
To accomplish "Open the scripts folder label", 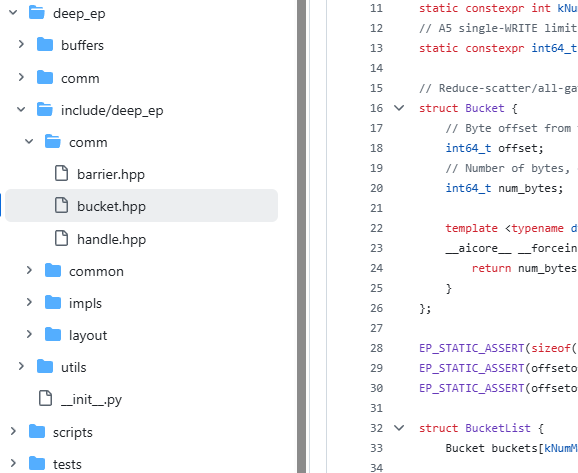I will 73,432.
